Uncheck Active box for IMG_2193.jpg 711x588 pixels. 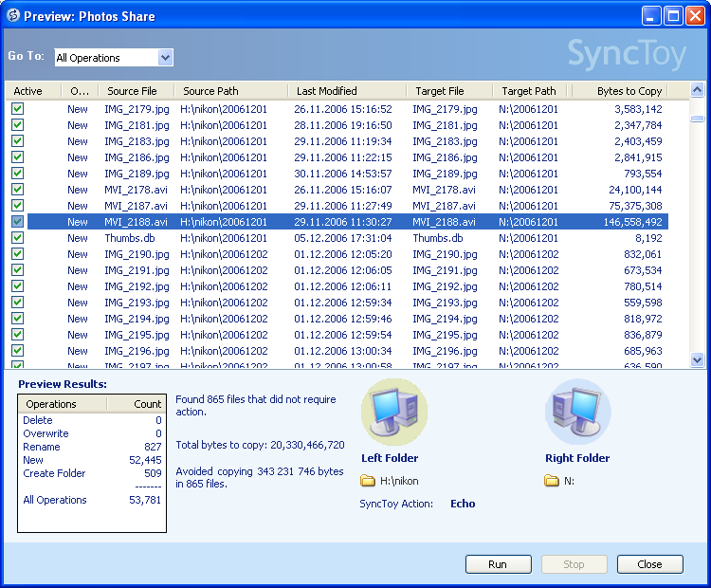tap(17, 303)
